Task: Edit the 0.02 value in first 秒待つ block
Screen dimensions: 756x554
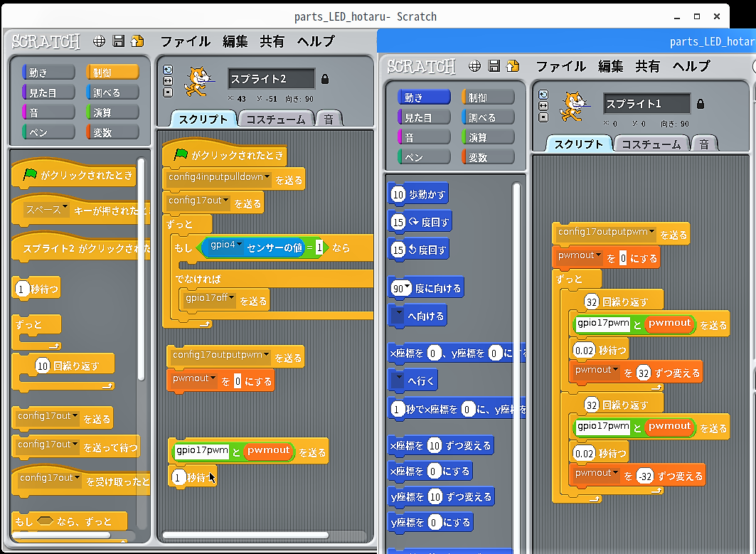Action: point(585,351)
